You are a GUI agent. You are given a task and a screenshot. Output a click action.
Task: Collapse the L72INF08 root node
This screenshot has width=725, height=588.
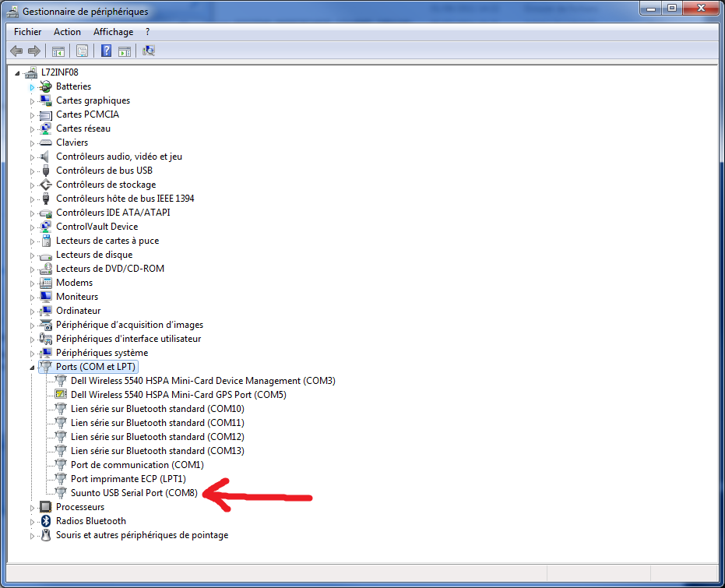[x=18, y=72]
